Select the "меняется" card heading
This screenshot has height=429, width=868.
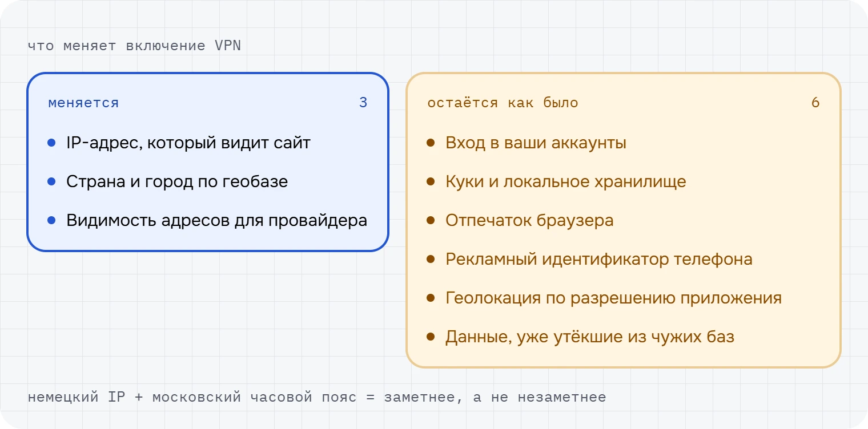[83, 103]
